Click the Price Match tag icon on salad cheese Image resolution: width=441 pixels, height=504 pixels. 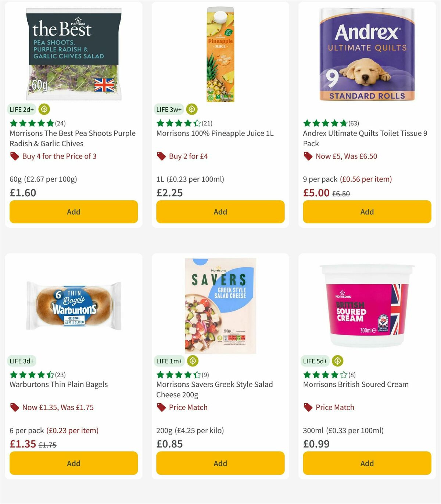pos(161,407)
